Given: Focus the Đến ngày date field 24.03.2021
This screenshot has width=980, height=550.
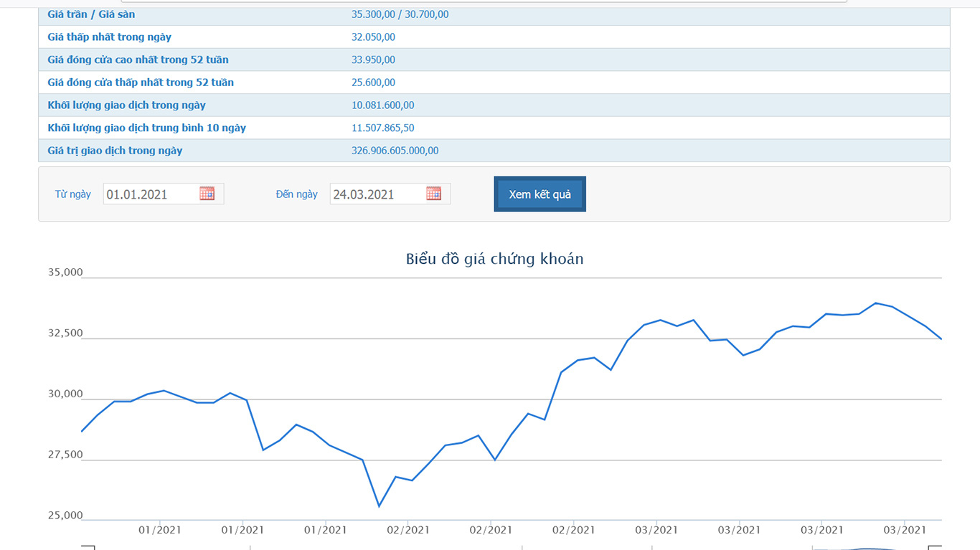Looking at the screenshot, I should [377, 194].
